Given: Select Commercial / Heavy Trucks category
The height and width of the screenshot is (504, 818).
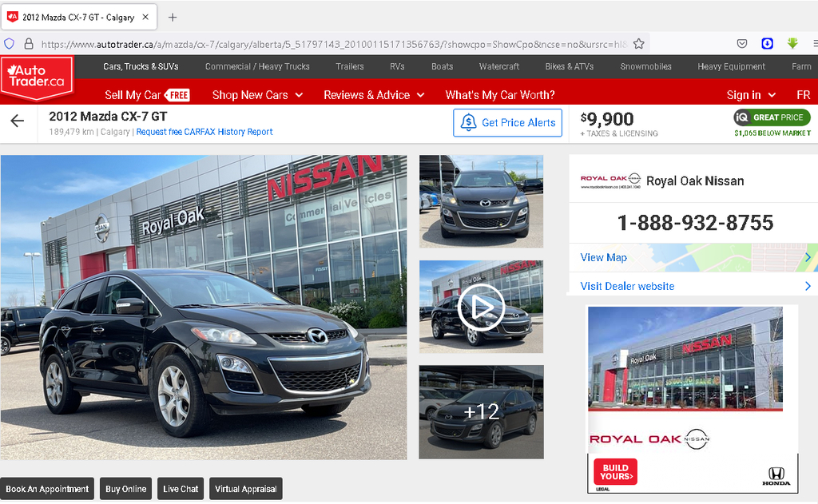Looking at the screenshot, I should pyautogui.click(x=257, y=66).
